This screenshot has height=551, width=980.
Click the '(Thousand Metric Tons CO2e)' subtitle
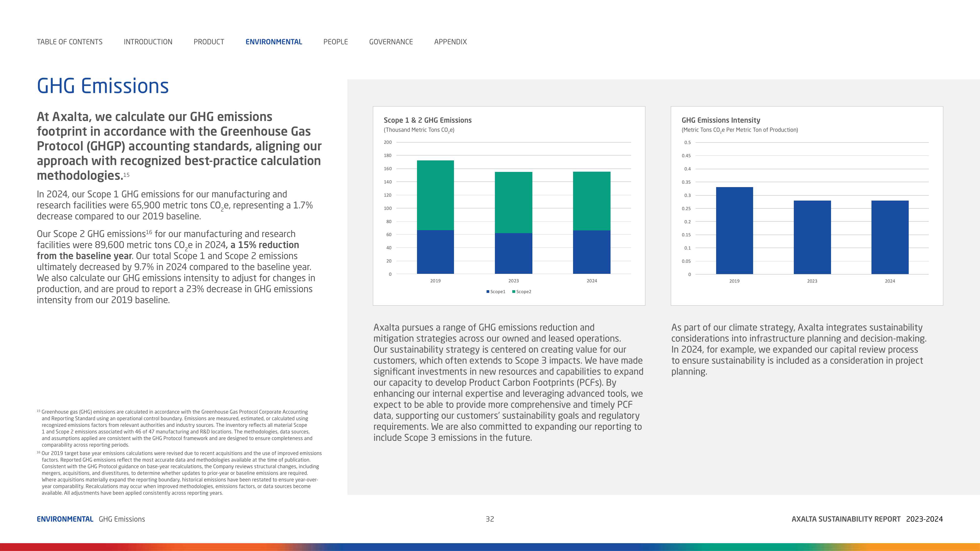point(419,130)
